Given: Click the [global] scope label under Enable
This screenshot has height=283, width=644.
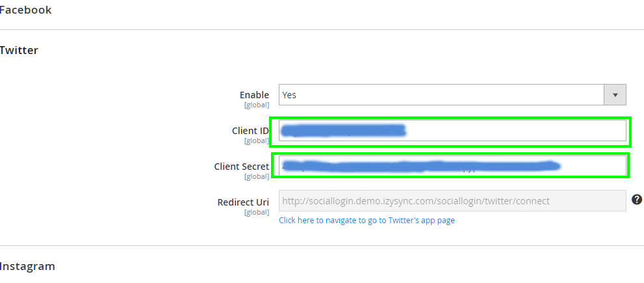Looking at the screenshot, I should pyautogui.click(x=257, y=105).
